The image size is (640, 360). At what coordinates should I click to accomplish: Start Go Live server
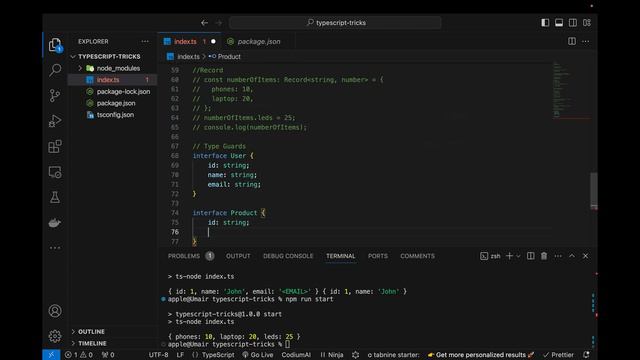(258, 355)
